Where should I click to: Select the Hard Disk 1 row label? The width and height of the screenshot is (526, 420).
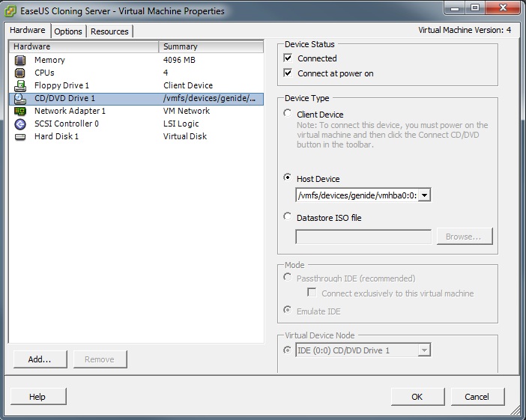tap(56, 136)
